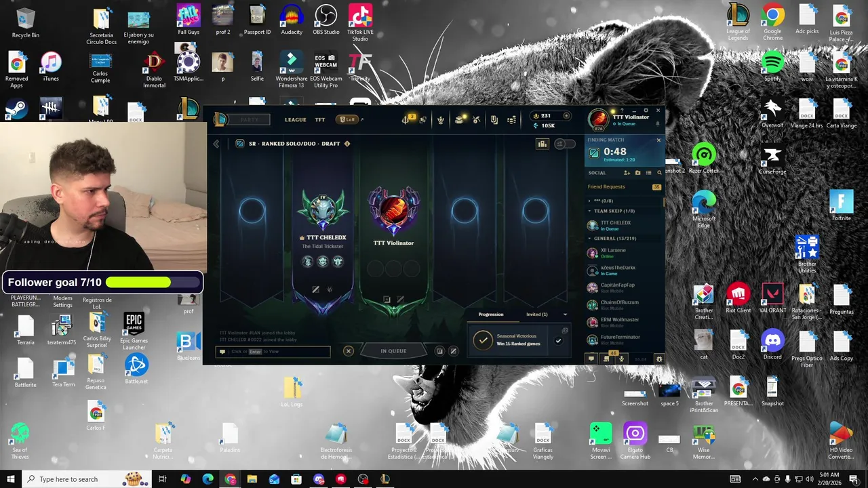Open the profile laurel icon in League header

point(441,119)
